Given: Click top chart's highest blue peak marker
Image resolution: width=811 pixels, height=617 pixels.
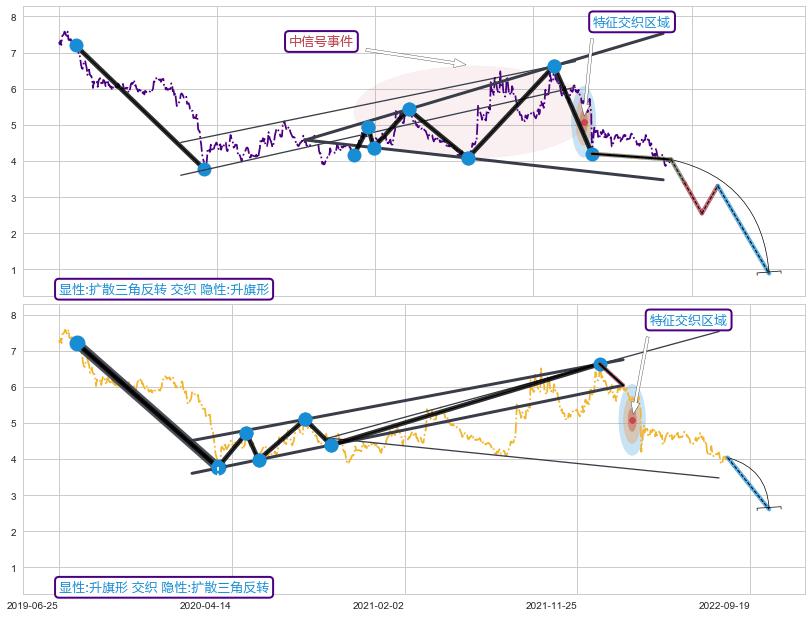Looking at the screenshot, I should click(x=554, y=67).
